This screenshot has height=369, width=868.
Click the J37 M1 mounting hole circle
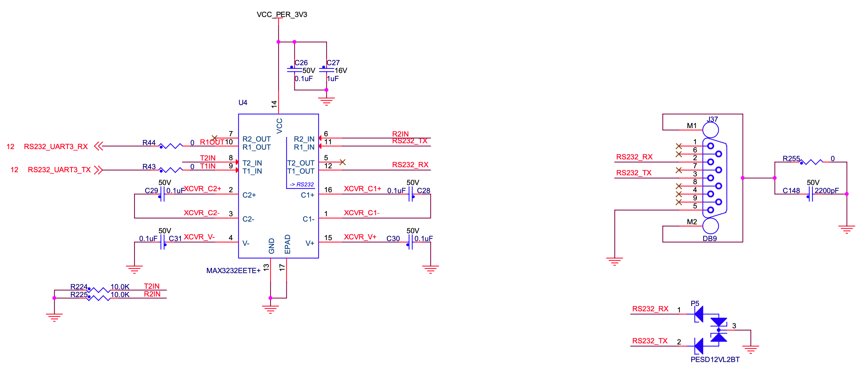coord(710,130)
